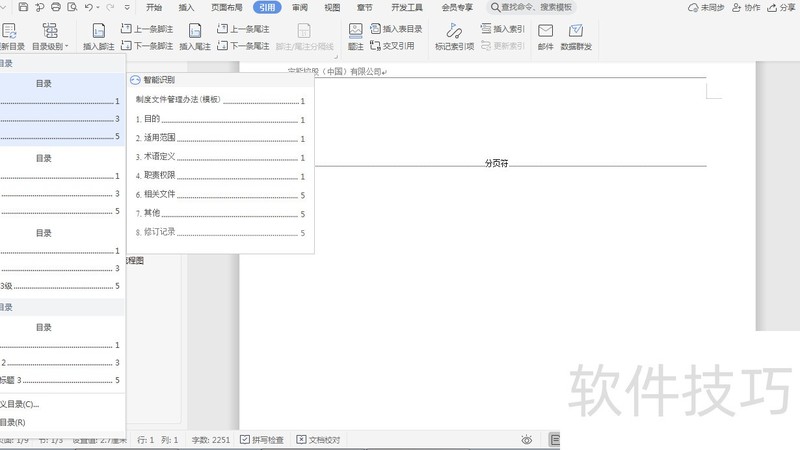Switch to 视图 tab

pos(332,7)
